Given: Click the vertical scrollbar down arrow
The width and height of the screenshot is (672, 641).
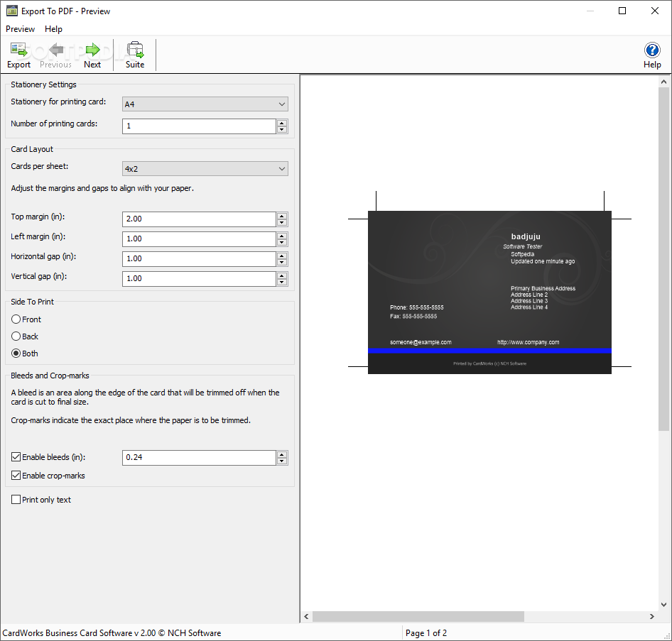Looking at the screenshot, I should (663, 605).
